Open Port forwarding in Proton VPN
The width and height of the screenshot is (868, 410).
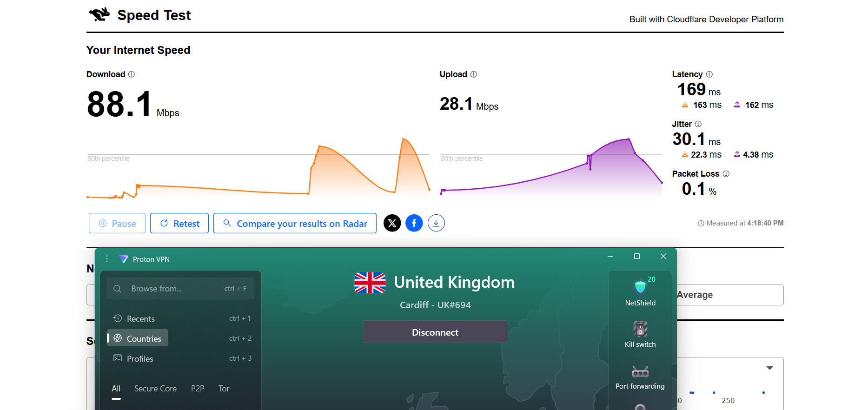pos(640,377)
